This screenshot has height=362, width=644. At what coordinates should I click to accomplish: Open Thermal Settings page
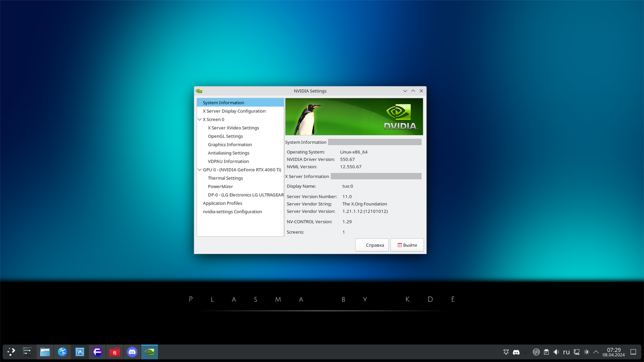pos(225,178)
